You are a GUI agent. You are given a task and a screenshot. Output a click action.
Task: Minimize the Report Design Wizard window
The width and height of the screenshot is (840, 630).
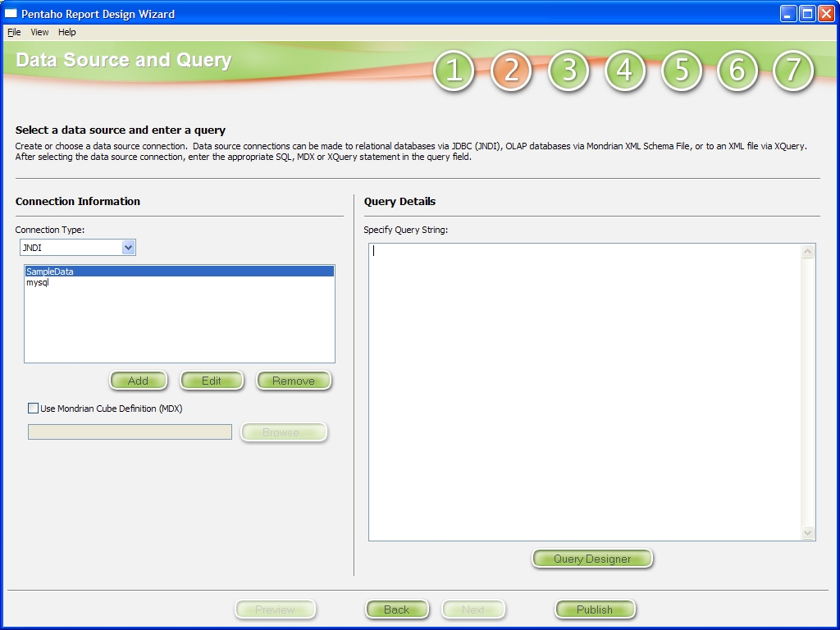787,13
